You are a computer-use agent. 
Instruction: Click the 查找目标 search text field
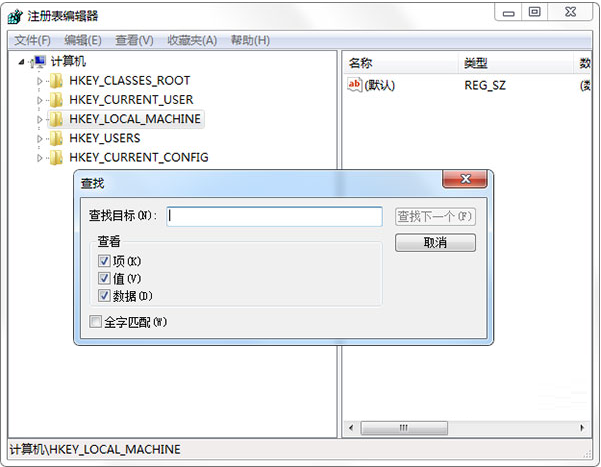tap(274, 216)
